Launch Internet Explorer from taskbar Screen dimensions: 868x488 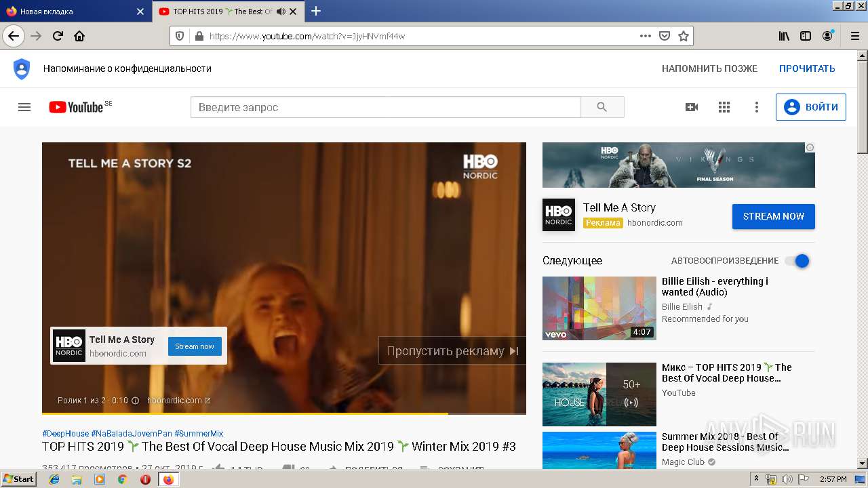tap(55, 479)
